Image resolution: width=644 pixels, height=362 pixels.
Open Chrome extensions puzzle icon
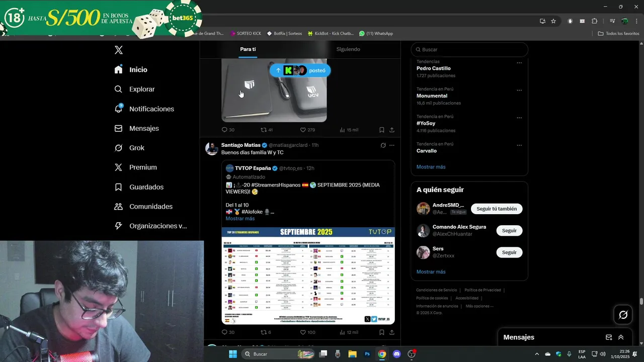[594, 21]
